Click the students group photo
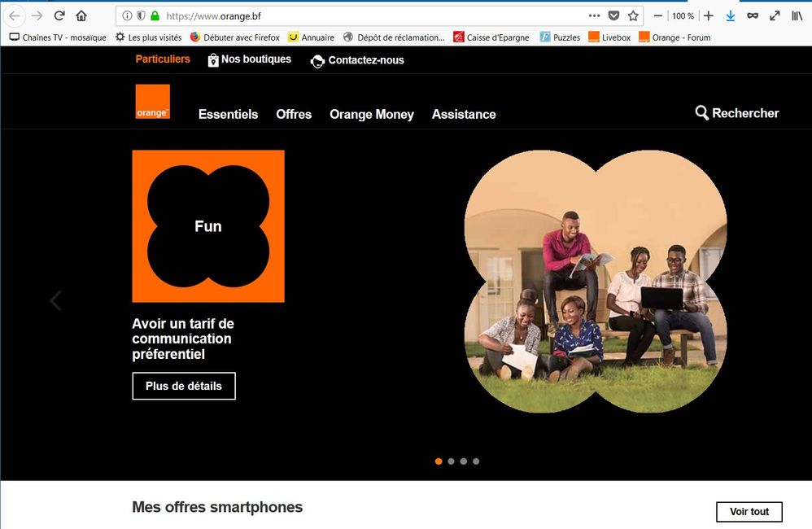The width and height of the screenshot is (812, 529). (596, 282)
